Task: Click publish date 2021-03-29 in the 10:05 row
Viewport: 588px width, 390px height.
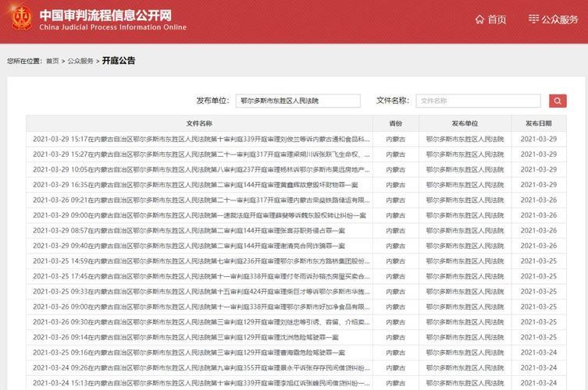Action: pyautogui.click(x=539, y=170)
